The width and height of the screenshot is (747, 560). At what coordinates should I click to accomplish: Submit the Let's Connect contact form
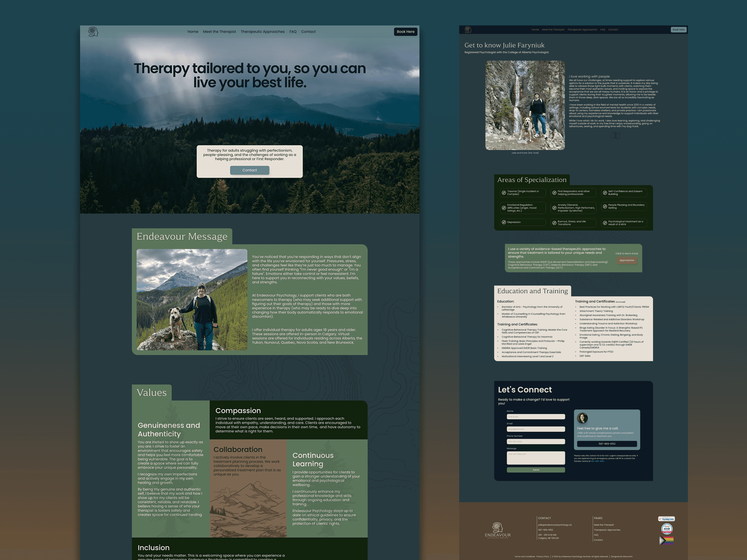pos(536,469)
